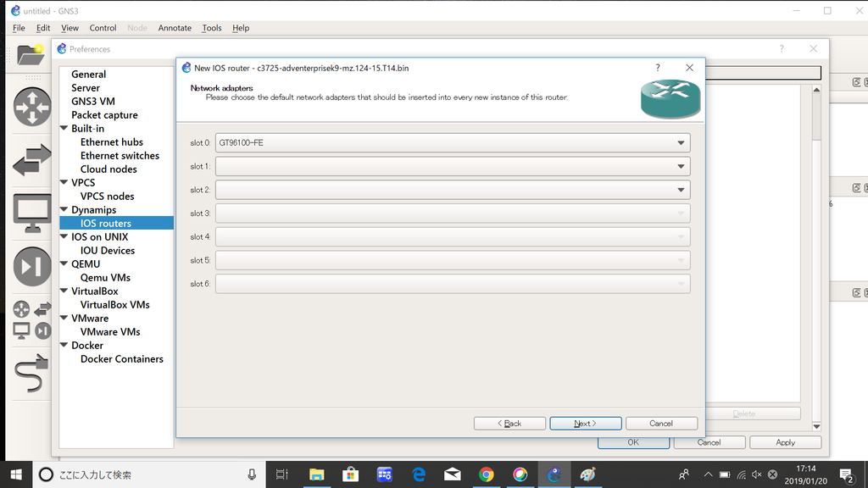This screenshot has width=868, height=488.
Task: Click Apply in Preferences window
Action: point(786,442)
